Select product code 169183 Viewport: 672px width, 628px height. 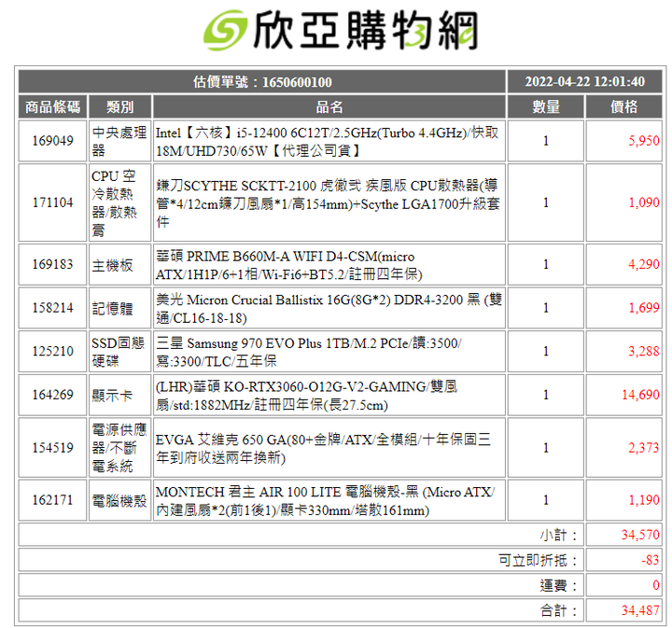[x=52, y=264]
